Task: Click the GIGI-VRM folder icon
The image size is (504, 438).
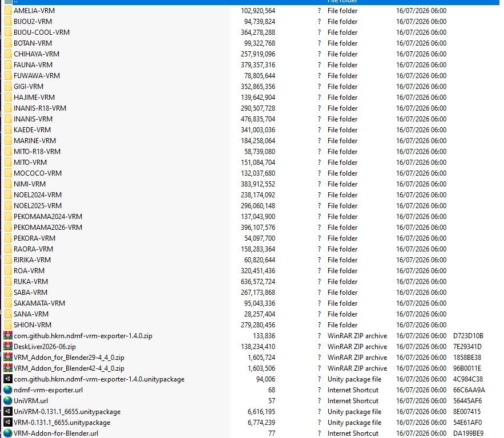Action: tap(8, 86)
